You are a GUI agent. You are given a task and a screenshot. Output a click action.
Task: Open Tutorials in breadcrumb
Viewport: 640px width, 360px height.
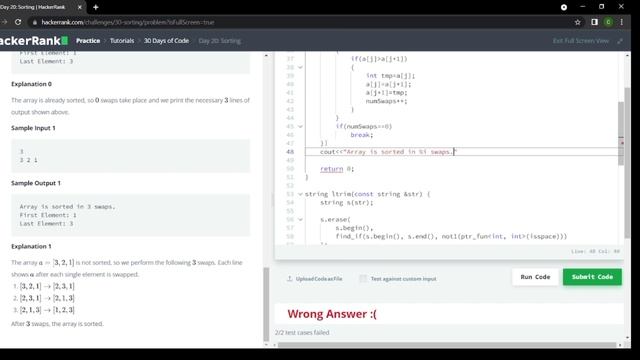pos(122,41)
